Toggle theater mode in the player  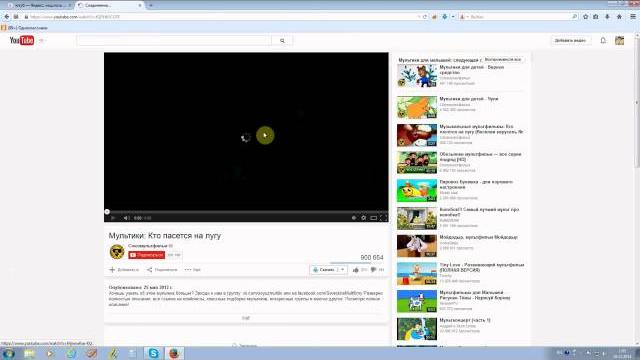373,218
